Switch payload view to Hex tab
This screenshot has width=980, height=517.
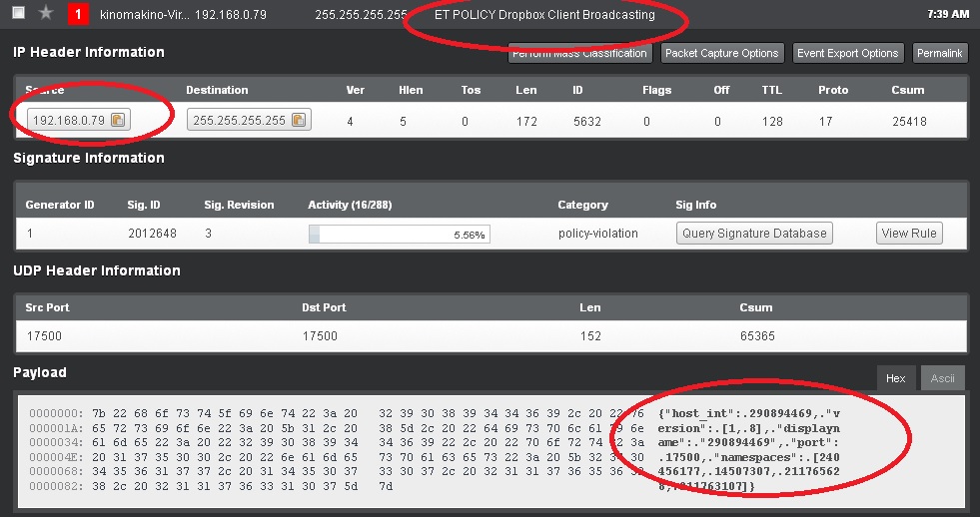pos(895,378)
